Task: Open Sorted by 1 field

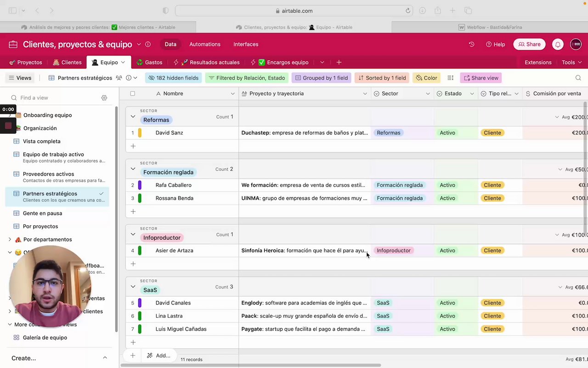Action: (x=382, y=78)
